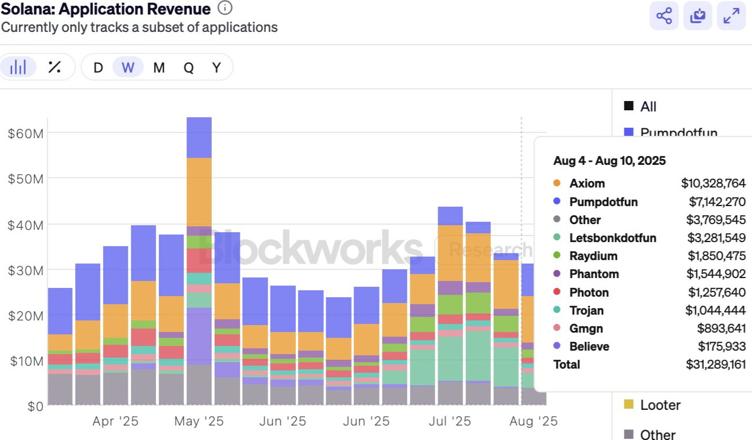Choose the quarterly (Q) interval
752x440 pixels.
188,67
